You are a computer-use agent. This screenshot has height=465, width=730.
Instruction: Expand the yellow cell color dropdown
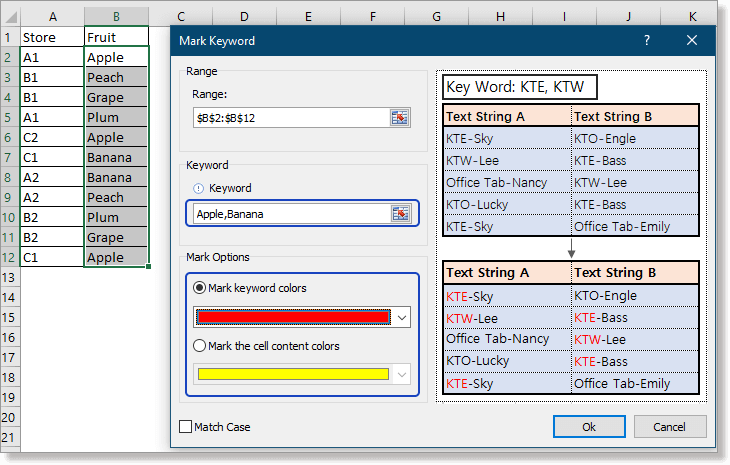(402, 374)
